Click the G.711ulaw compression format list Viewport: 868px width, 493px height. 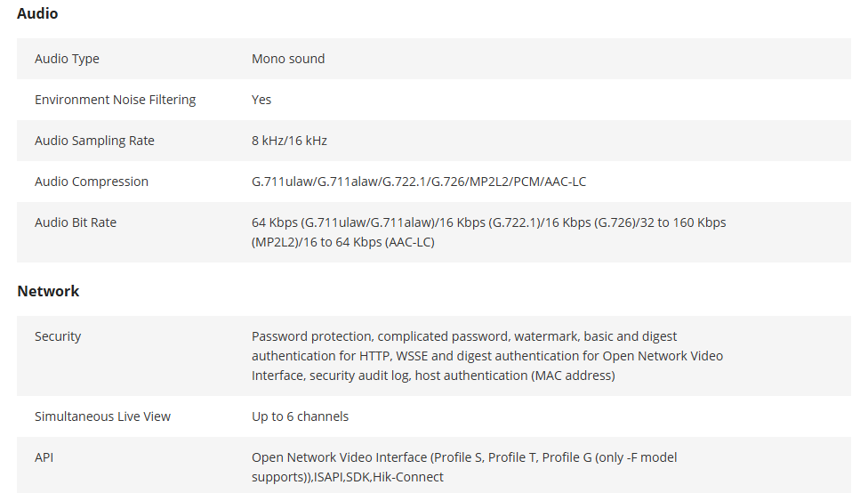point(419,182)
